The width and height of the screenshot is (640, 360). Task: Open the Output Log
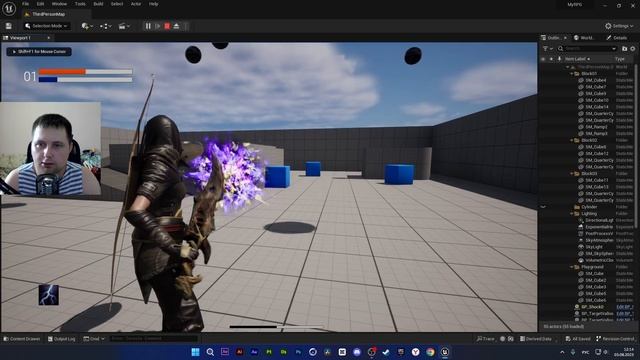tap(61, 339)
